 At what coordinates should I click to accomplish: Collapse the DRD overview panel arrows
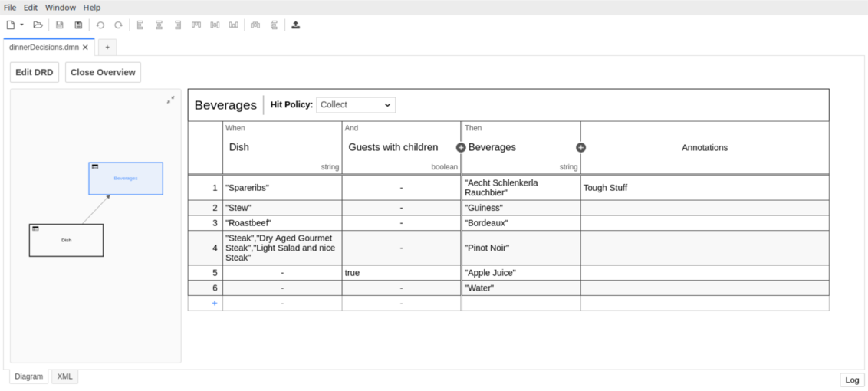(170, 100)
